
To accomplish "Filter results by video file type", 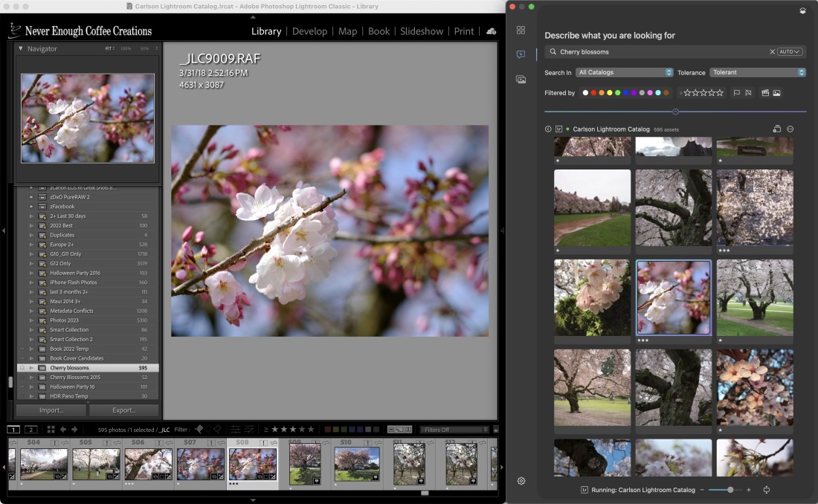I will click(x=765, y=93).
